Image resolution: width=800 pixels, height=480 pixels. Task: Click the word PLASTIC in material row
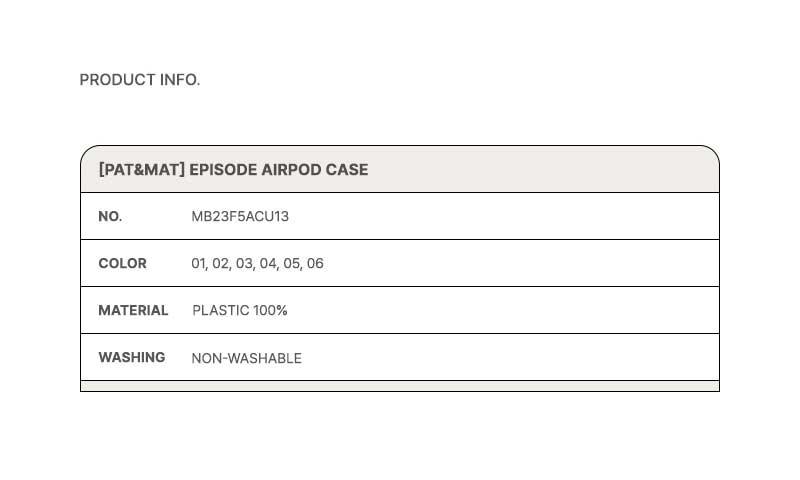[221, 311]
